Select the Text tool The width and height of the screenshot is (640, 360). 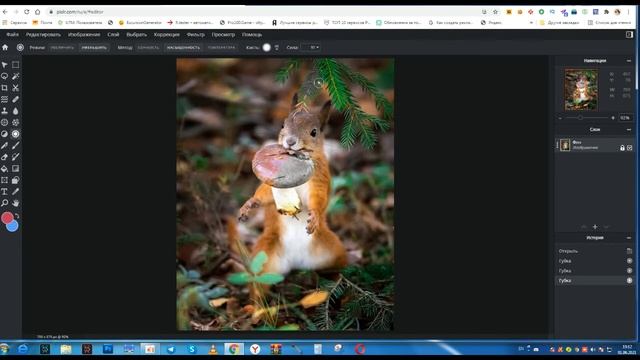click(x=4, y=191)
